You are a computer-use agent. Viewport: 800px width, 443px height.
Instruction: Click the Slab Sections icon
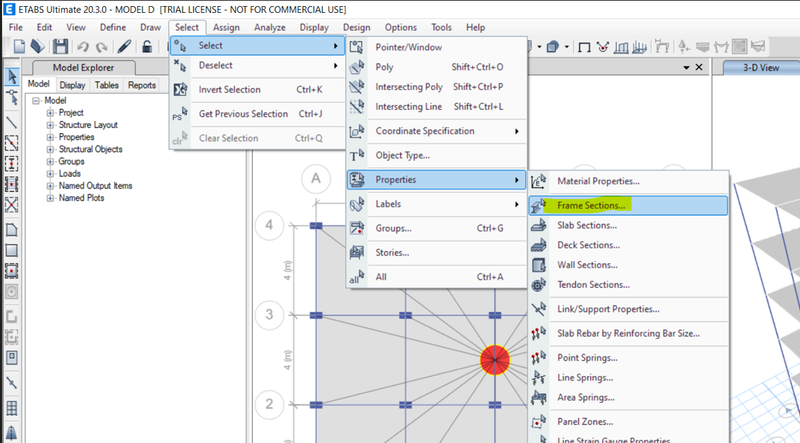538,225
